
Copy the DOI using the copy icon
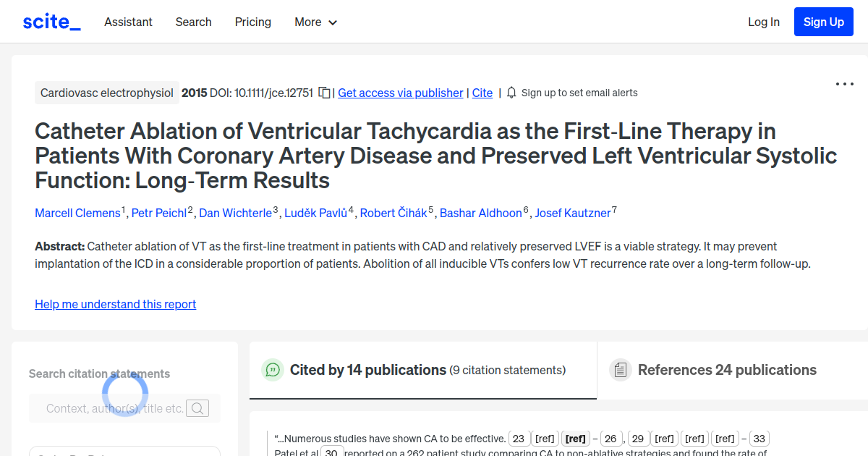[324, 92]
